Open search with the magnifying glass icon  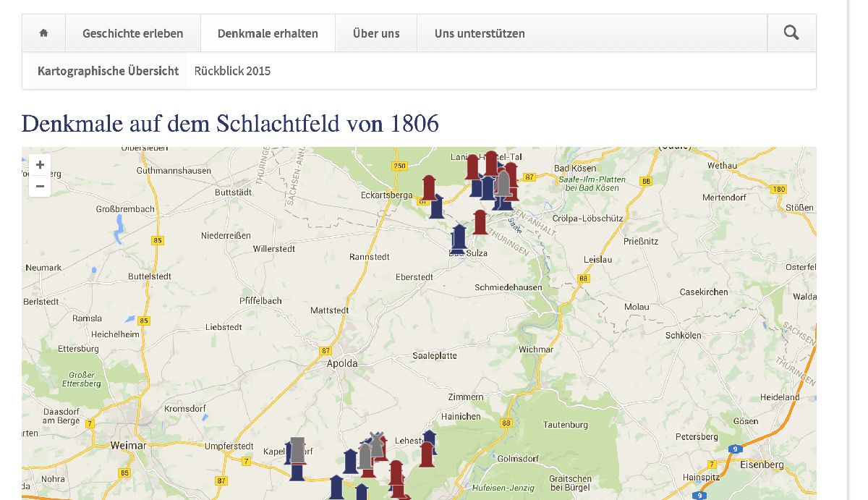(791, 33)
